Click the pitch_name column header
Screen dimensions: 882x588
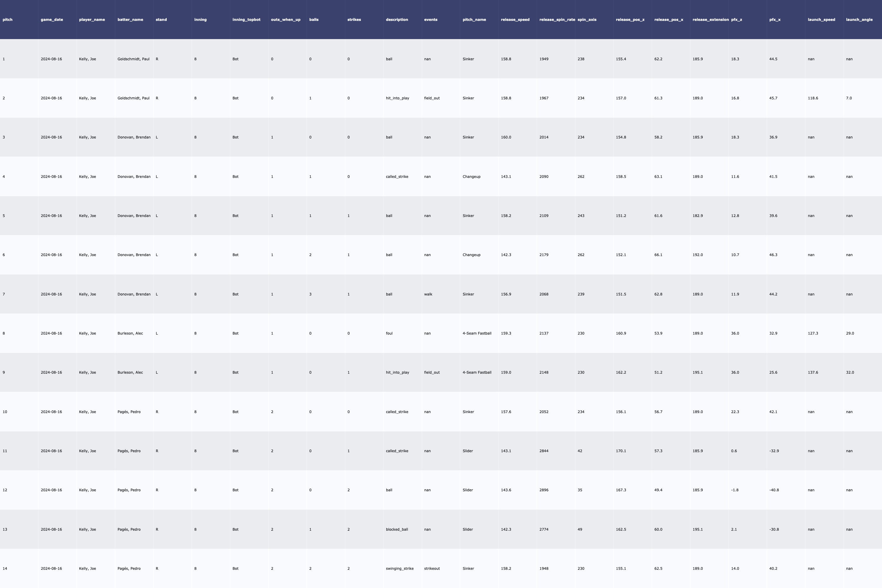point(474,19)
